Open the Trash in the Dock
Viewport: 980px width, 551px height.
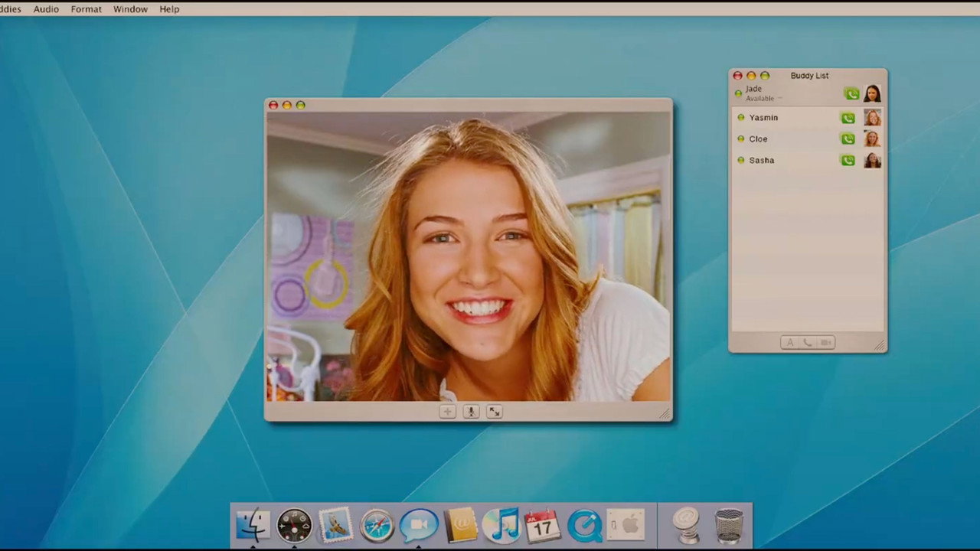click(x=729, y=526)
